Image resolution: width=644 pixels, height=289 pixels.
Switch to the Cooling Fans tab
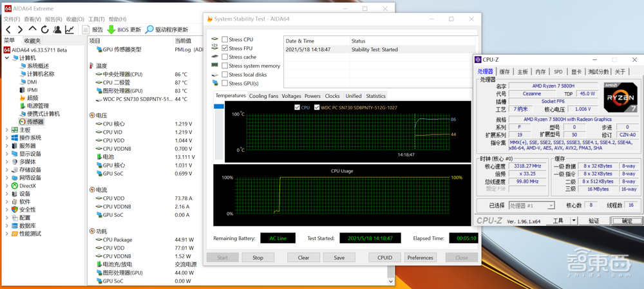click(x=263, y=96)
